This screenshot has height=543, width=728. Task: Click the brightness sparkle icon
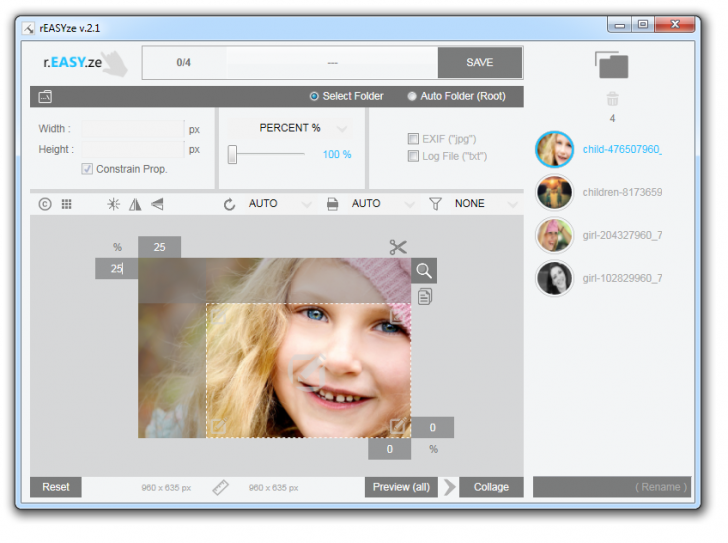(x=113, y=204)
